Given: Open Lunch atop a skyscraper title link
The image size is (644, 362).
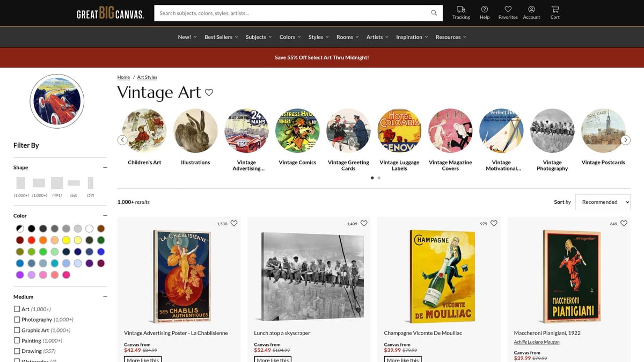Looking at the screenshot, I should tap(282, 333).
